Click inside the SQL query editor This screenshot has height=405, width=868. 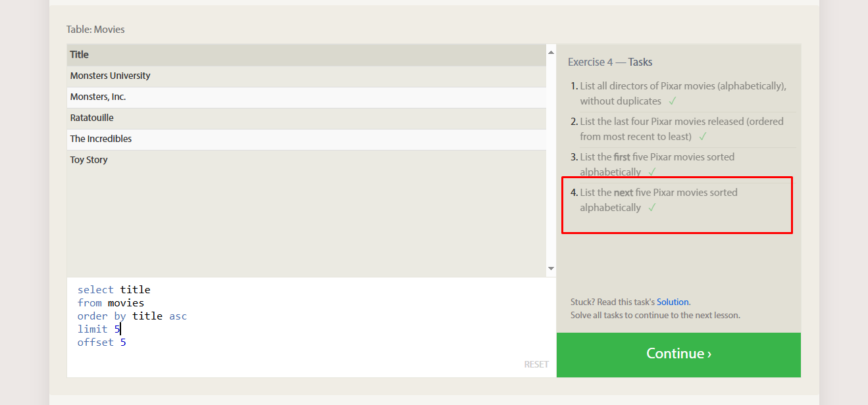pyautogui.click(x=311, y=327)
